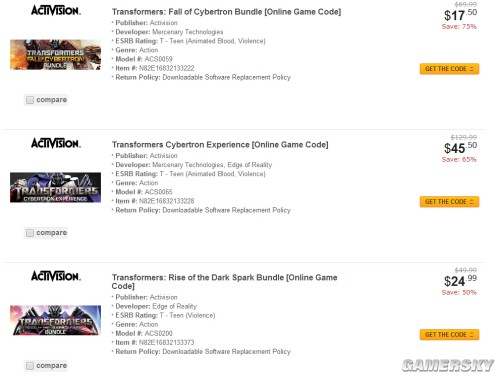500x377 pixels.
Task: Tick compare checkbox for Fall of Cybertron Bundle
Action: (30, 100)
